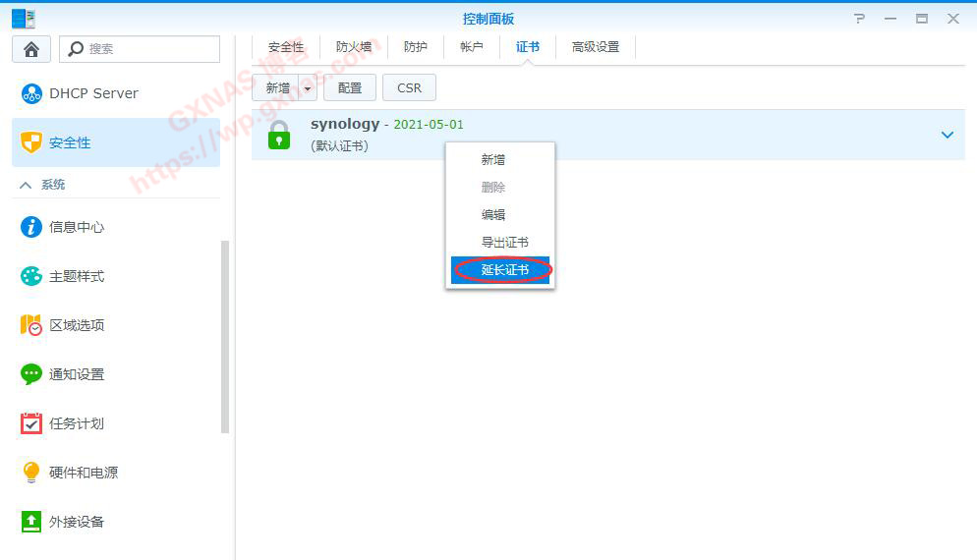The width and height of the screenshot is (977, 560).
Task: Switch to the 防火墙 tab
Action: point(354,47)
